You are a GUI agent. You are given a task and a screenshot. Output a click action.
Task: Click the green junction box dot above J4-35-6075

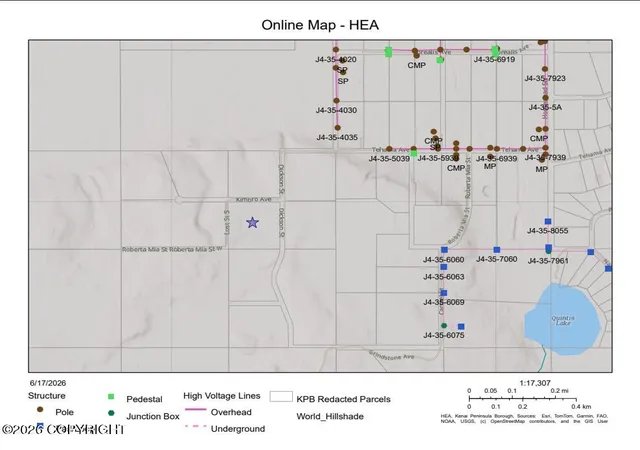click(x=444, y=325)
